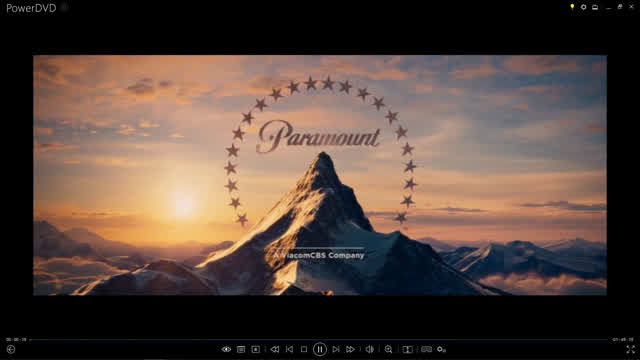Click the yellow lightbulb tips icon
Screen dimensions: 640x360
click(x=572, y=7)
